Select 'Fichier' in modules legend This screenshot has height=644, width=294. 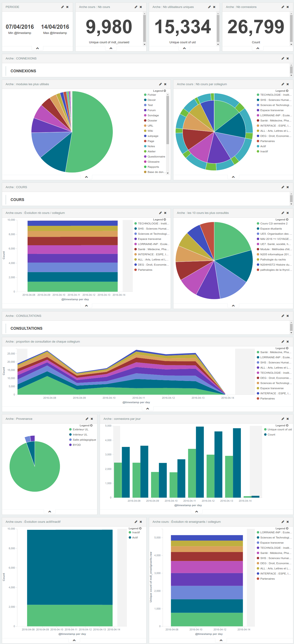coord(151,95)
